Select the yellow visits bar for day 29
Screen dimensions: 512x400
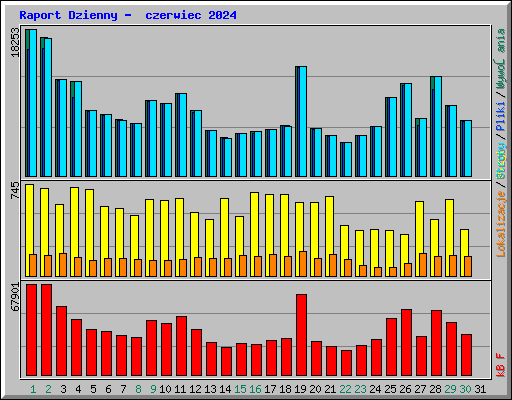(x=449, y=238)
